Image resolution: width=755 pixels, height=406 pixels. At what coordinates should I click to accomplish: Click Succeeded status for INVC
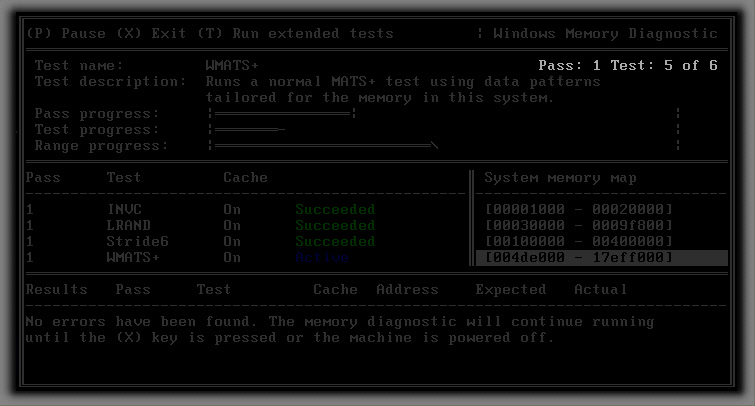tap(335, 210)
